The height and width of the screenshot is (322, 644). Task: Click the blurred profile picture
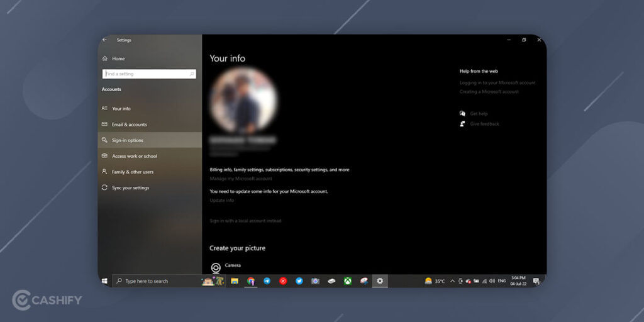[243, 100]
